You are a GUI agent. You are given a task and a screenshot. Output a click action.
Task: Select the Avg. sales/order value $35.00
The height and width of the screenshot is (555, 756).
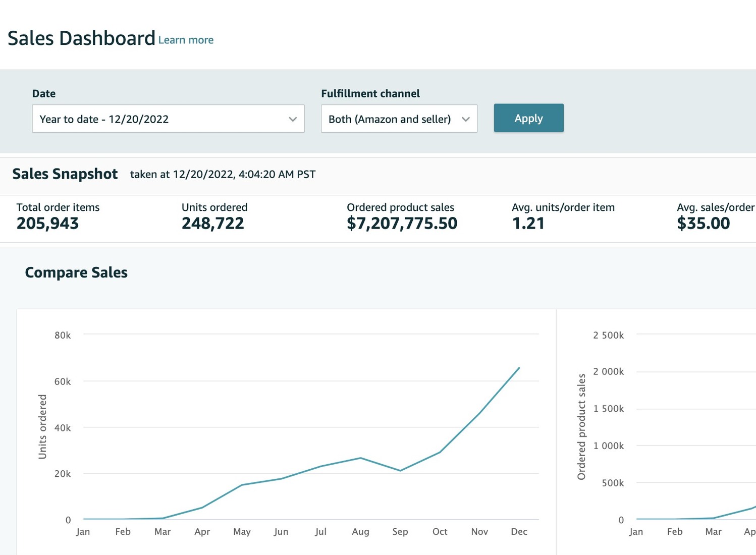click(703, 223)
